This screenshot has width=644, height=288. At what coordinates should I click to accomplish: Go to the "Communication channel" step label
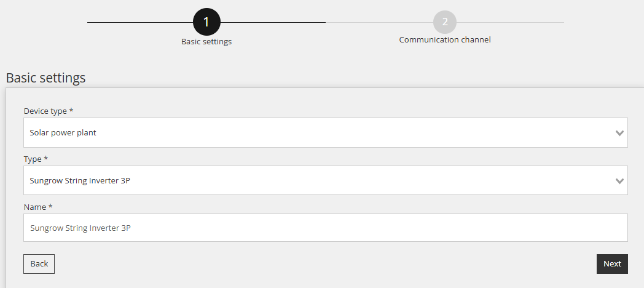445,39
